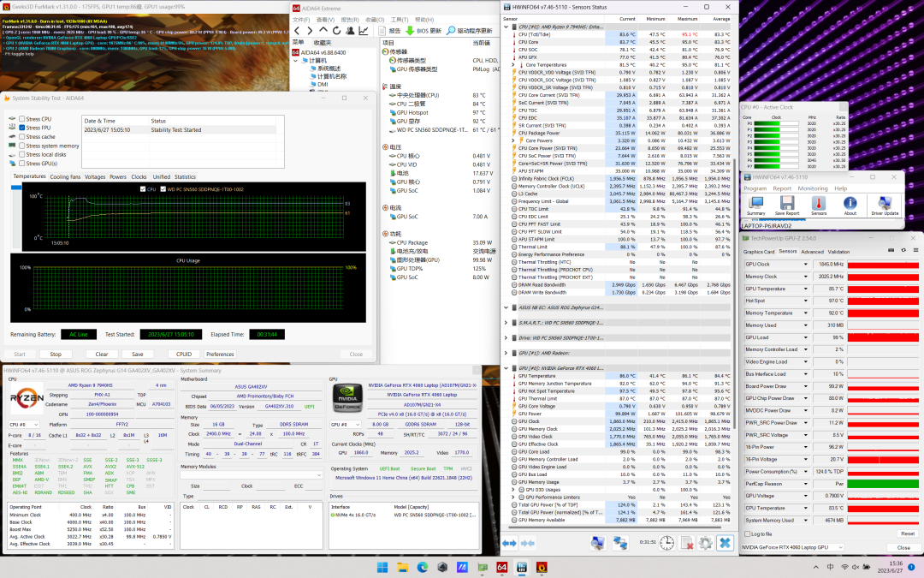
Task: Open HWiNFO64 Driver Update icon
Action: [885, 204]
